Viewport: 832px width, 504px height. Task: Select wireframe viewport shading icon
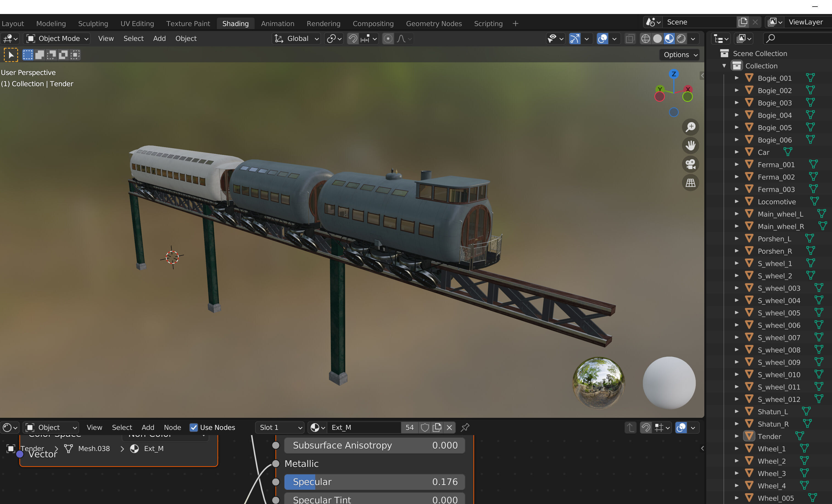coord(645,39)
